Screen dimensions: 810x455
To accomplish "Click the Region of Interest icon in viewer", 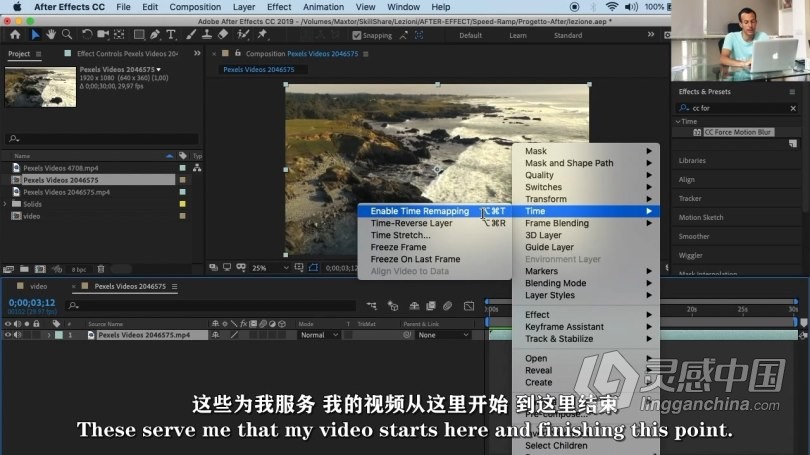I will pyautogui.click(x=299, y=268).
